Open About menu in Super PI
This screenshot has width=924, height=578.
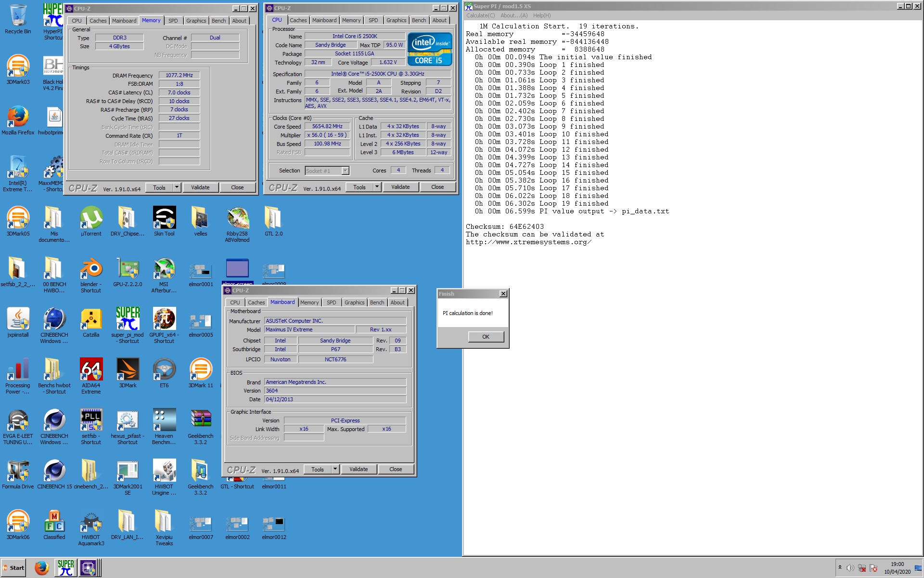tap(513, 15)
